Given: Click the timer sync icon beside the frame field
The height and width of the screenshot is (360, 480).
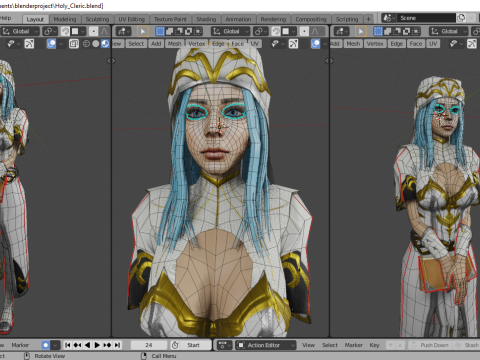Looking at the screenshot, I should (x=175, y=345).
